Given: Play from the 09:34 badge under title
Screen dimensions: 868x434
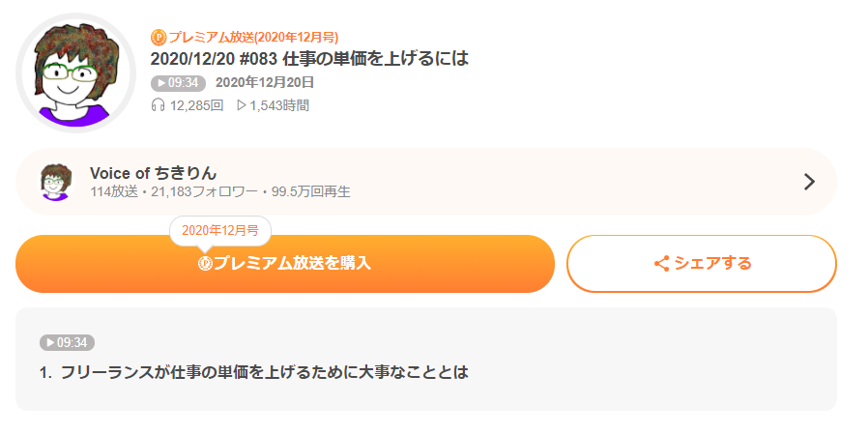Looking at the screenshot, I should coord(178,83).
